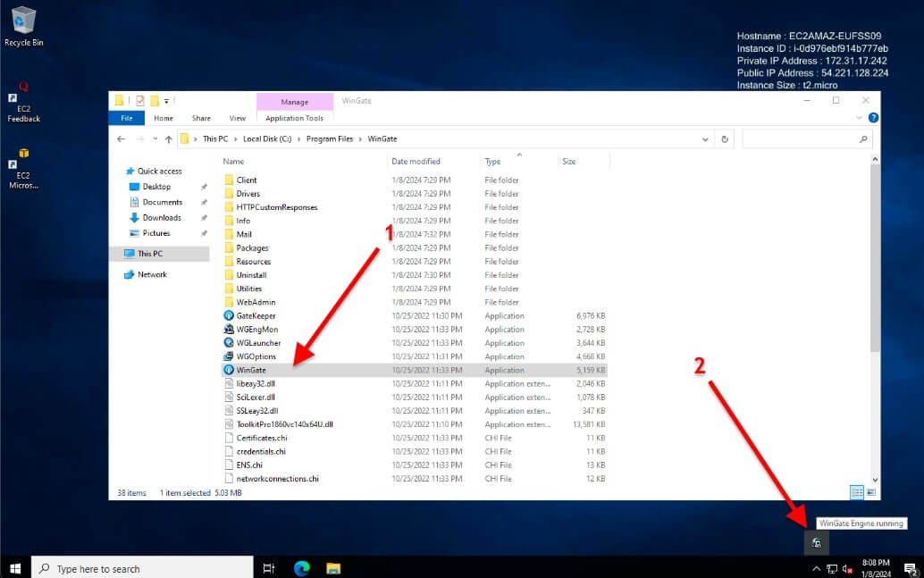Viewport: 924px width, 578px height.
Task: Navigate to Local Disk (C:) breadcrumb
Action: 267,139
